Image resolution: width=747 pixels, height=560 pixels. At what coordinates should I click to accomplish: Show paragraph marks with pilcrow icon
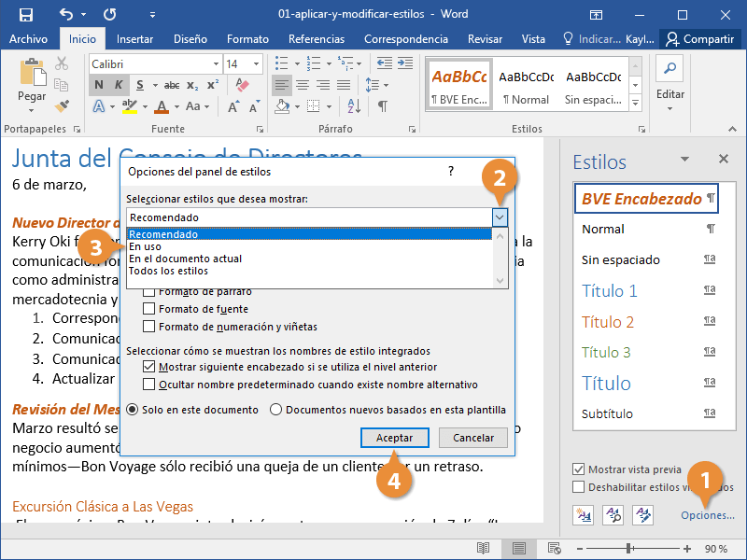click(383, 106)
